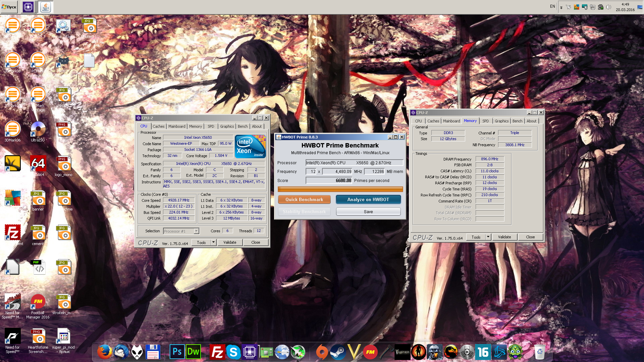644x362 pixels.
Task: Click Tools button in right CPU-Z window
Action: (476, 237)
